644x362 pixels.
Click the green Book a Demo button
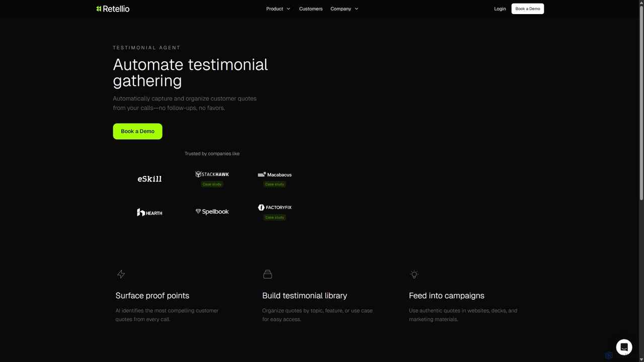(137, 131)
